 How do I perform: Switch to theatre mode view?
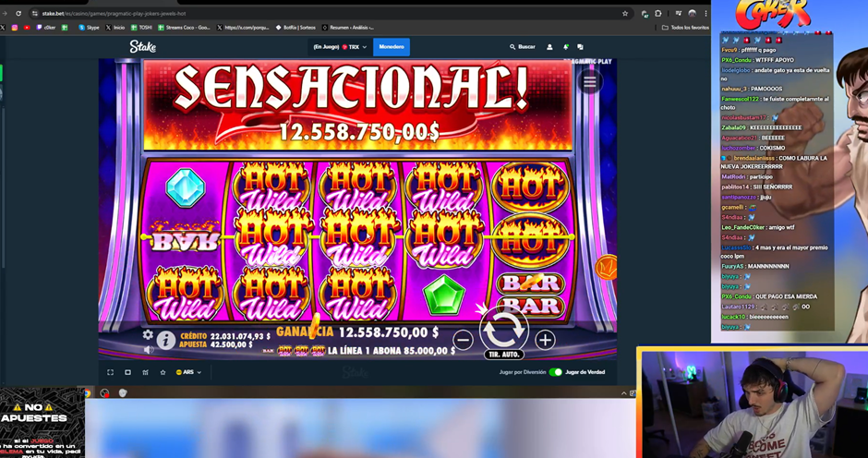pyautogui.click(x=127, y=372)
